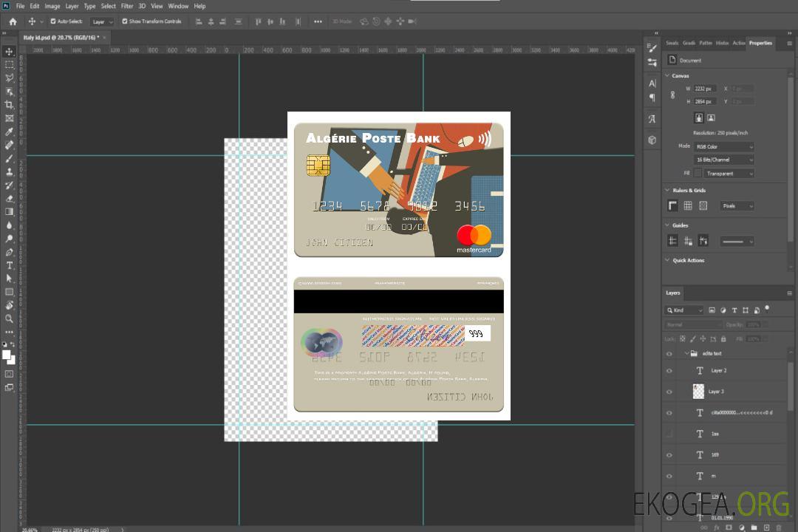Screen dimensions: 798x532
Task: Open the Filter menu
Action: 127,6
